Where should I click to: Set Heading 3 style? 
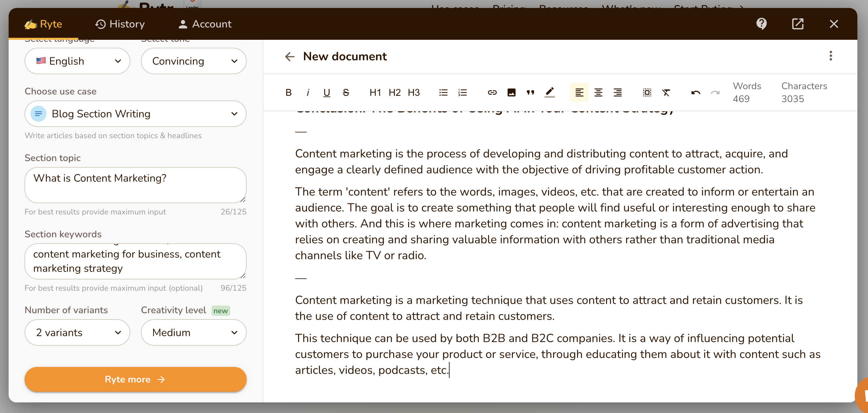click(413, 92)
